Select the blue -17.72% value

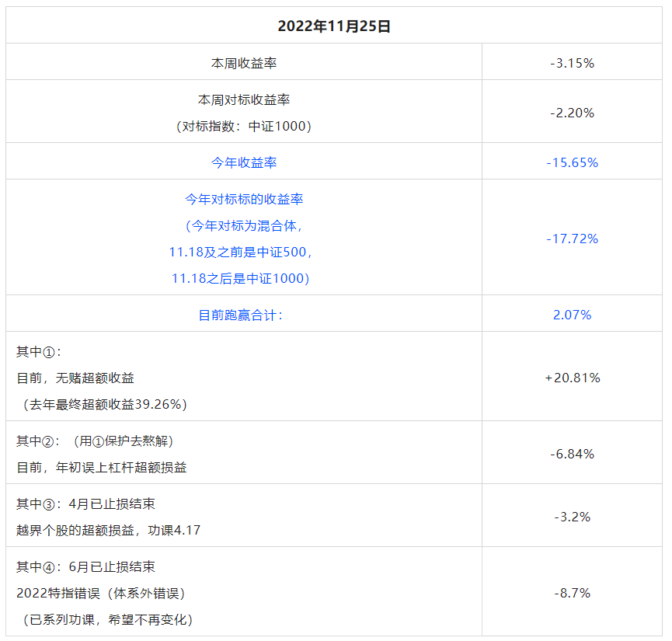click(x=572, y=239)
